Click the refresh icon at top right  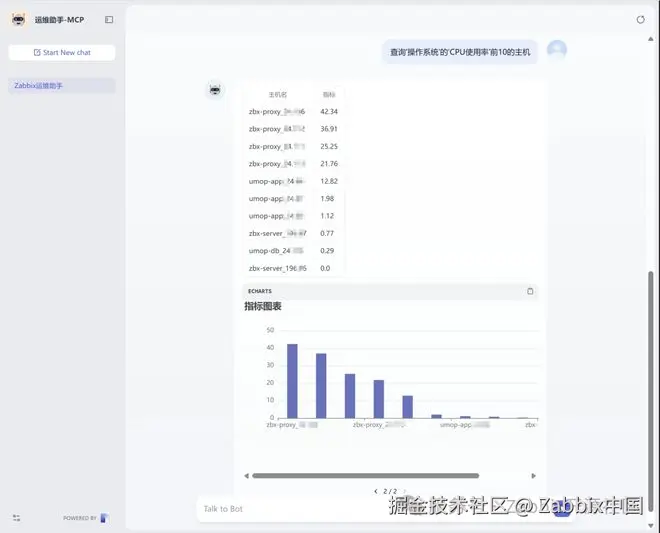[640, 19]
